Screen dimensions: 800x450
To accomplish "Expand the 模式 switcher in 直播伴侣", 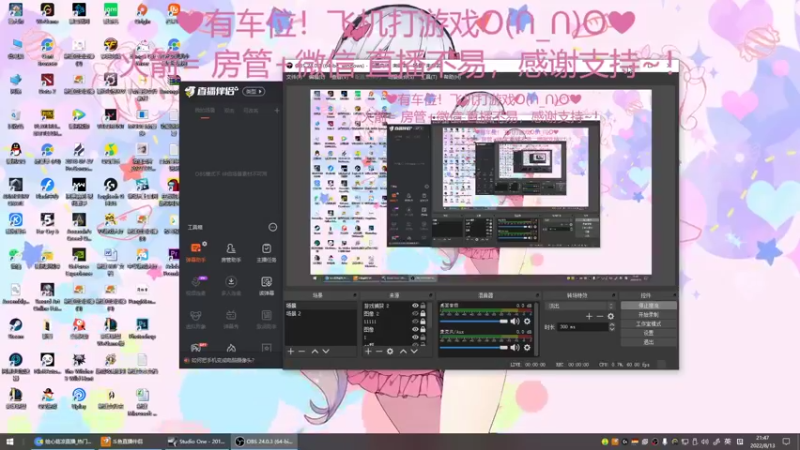I will tap(254, 91).
